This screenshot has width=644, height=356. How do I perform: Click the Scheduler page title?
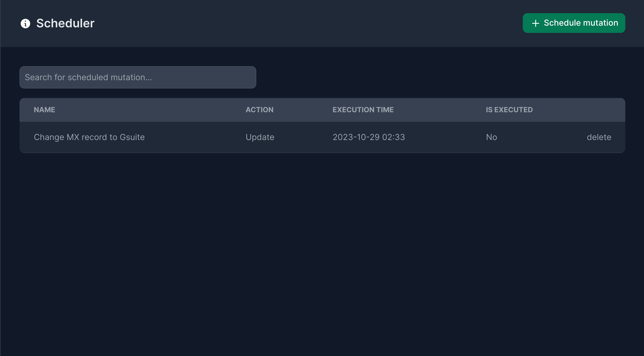(x=65, y=23)
